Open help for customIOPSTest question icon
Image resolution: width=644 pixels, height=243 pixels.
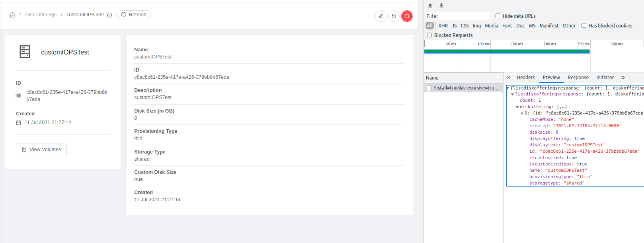[109, 15]
